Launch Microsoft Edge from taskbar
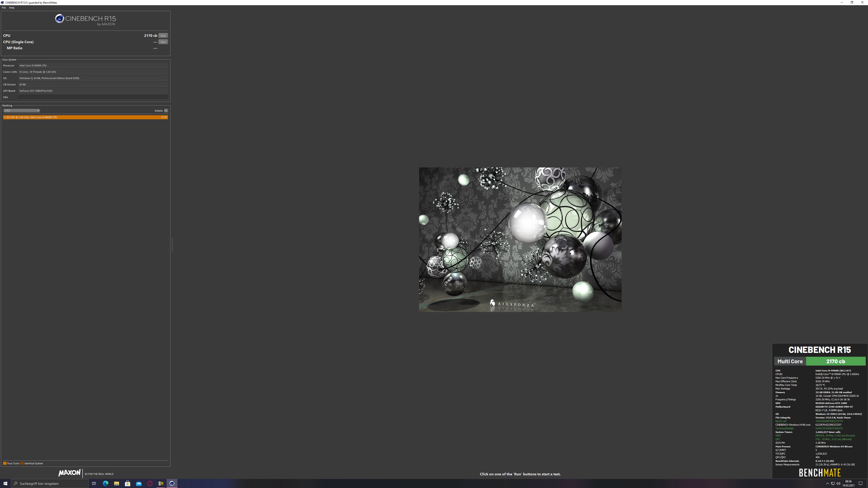Image resolution: width=868 pixels, height=488 pixels. [x=105, y=483]
